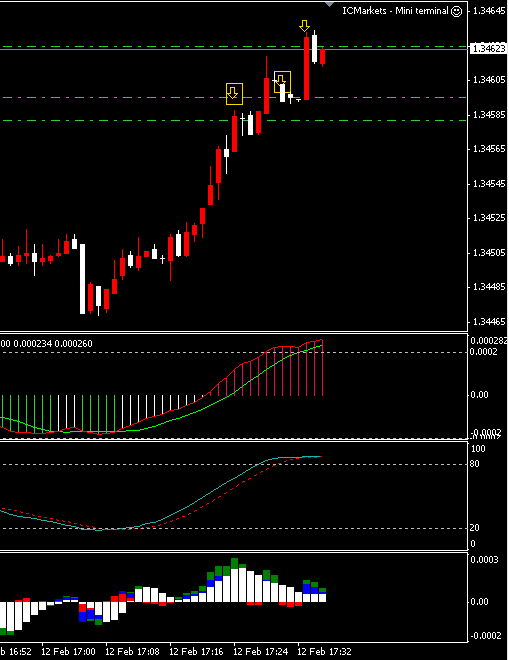Click the 0.00 label in the bottom histogram panel
Screen dimensions: 509x660
479,602
